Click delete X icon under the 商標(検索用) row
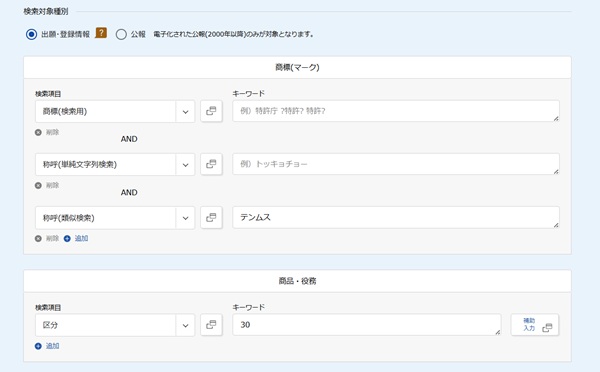This screenshot has height=372, width=600. click(38, 132)
